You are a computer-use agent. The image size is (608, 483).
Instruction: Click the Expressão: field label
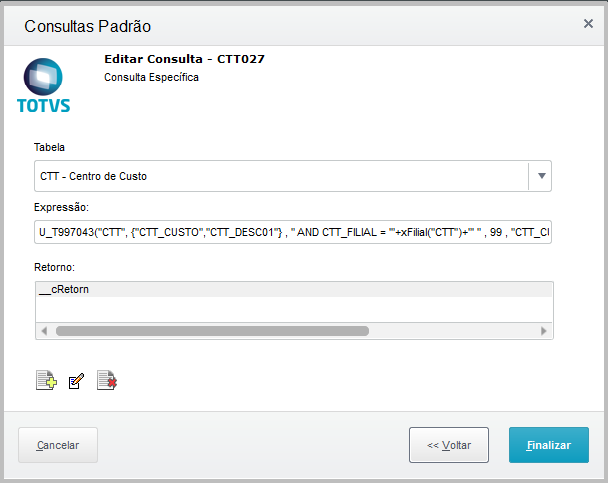(62, 207)
